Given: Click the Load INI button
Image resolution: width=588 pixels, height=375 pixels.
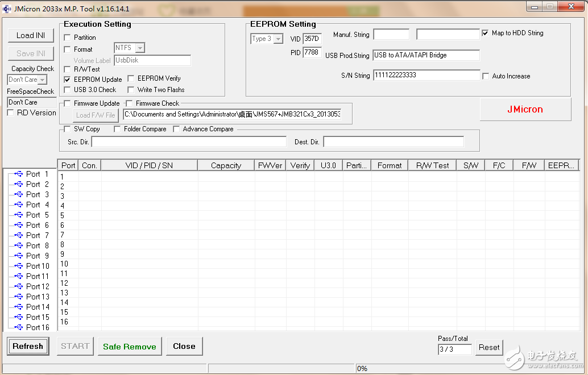Looking at the screenshot, I should click(31, 35).
